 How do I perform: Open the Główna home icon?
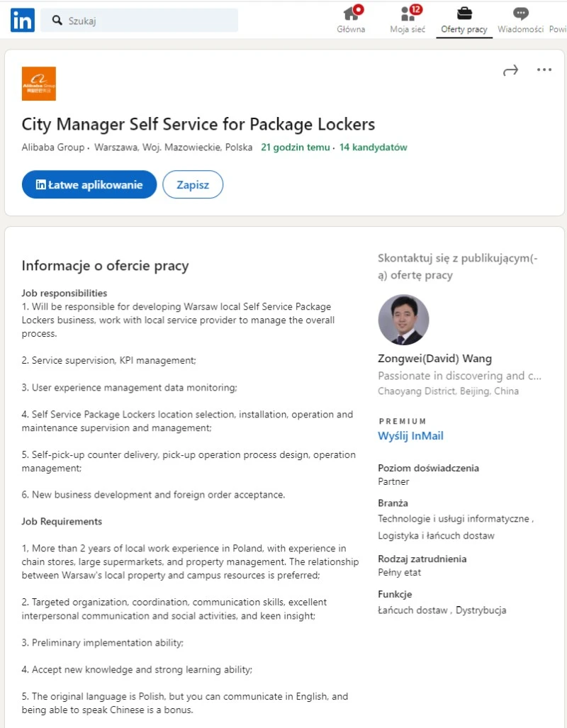(x=351, y=13)
